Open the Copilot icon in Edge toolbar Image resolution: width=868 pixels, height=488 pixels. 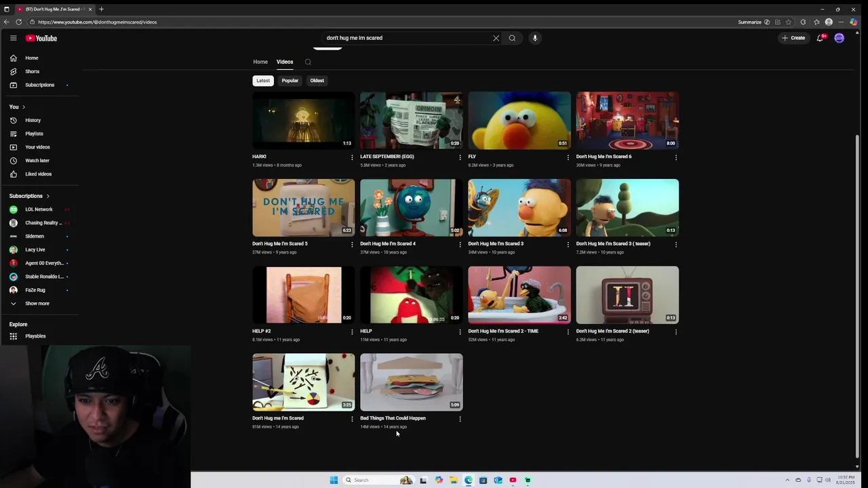[x=853, y=22]
